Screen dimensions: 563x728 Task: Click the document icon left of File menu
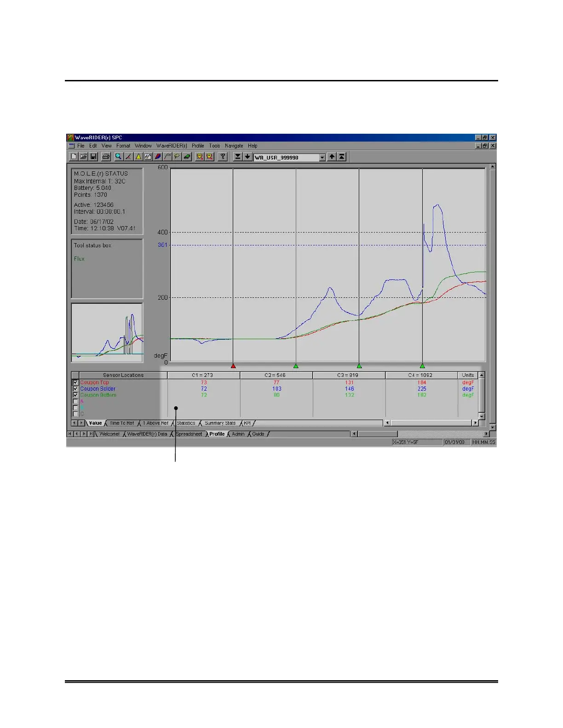71,146
